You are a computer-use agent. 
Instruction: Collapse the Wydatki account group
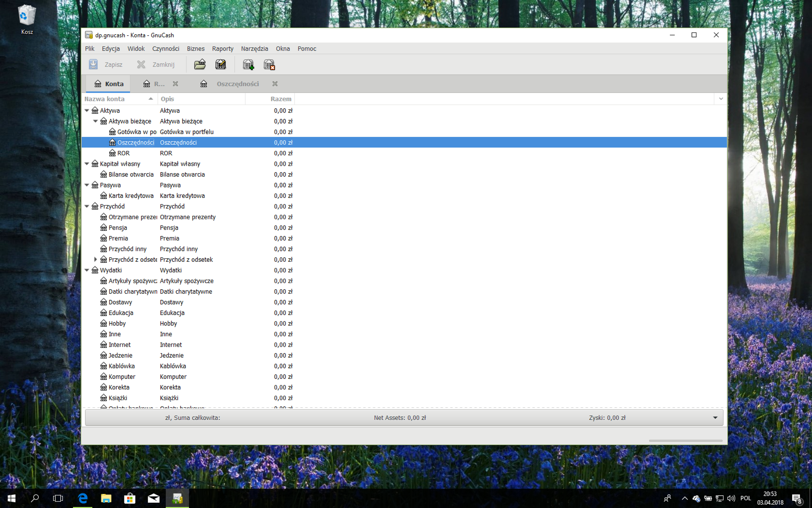(x=87, y=270)
